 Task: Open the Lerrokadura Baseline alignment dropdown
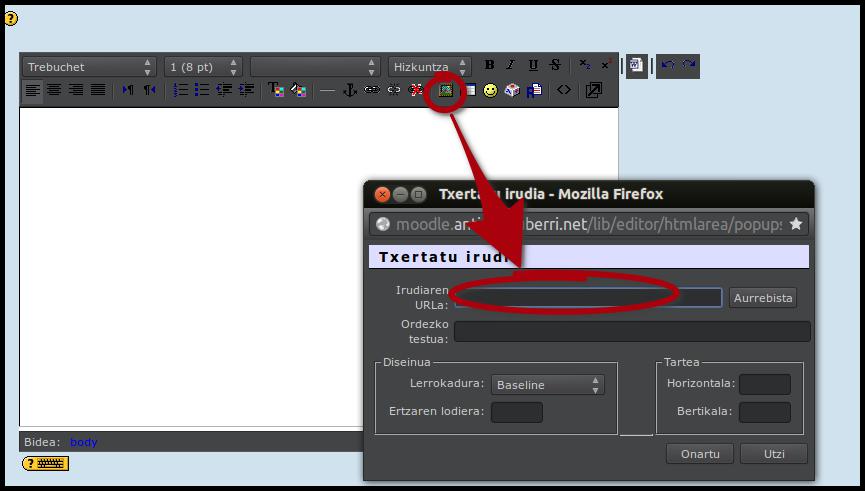click(x=547, y=385)
